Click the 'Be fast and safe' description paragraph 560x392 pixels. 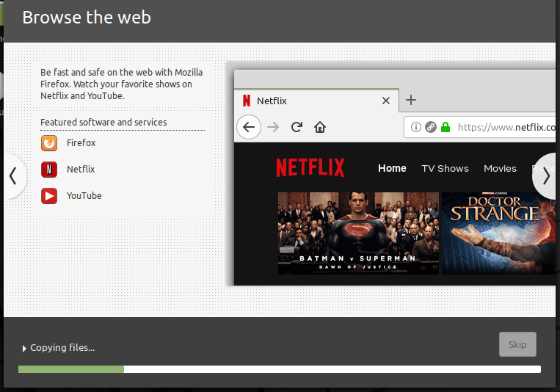(121, 84)
